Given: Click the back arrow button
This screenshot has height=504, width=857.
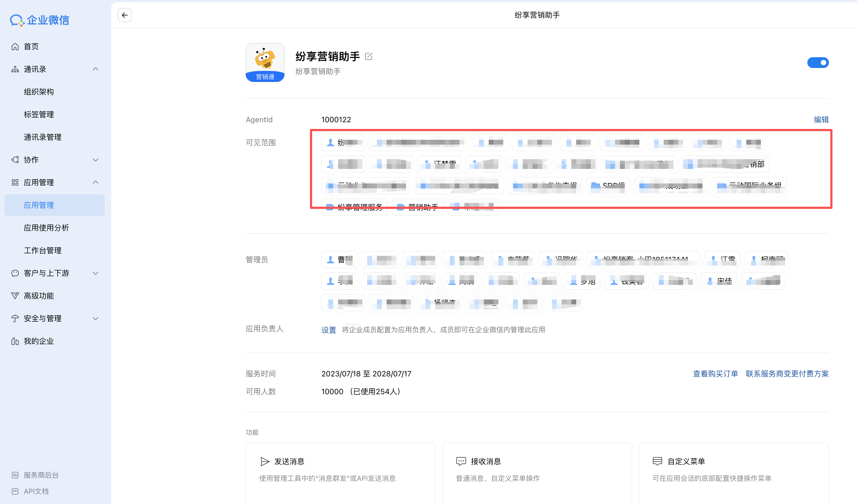Looking at the screenshot, I should point(124,15).
